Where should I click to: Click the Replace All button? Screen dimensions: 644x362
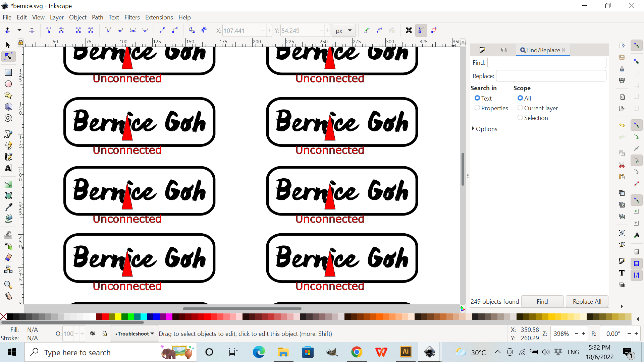point(587,301)
